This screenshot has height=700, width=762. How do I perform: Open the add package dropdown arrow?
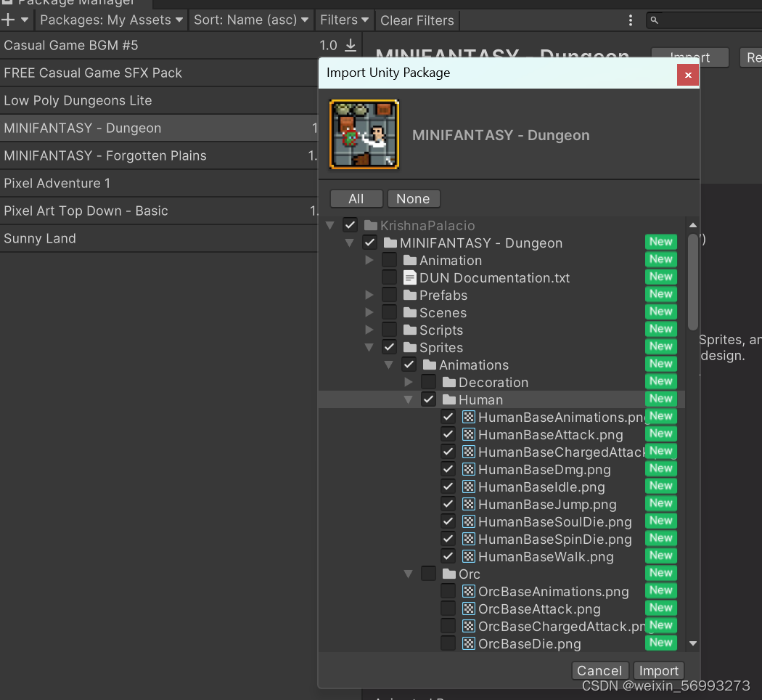point(24,20)
